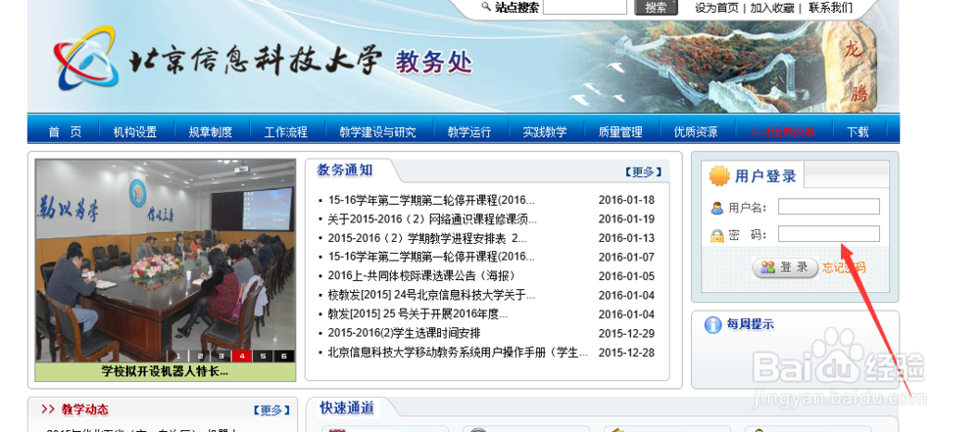Screen dimensions: 980x432
Task: Open the 教学建设与研究 menu
Action: pos(377,132)
